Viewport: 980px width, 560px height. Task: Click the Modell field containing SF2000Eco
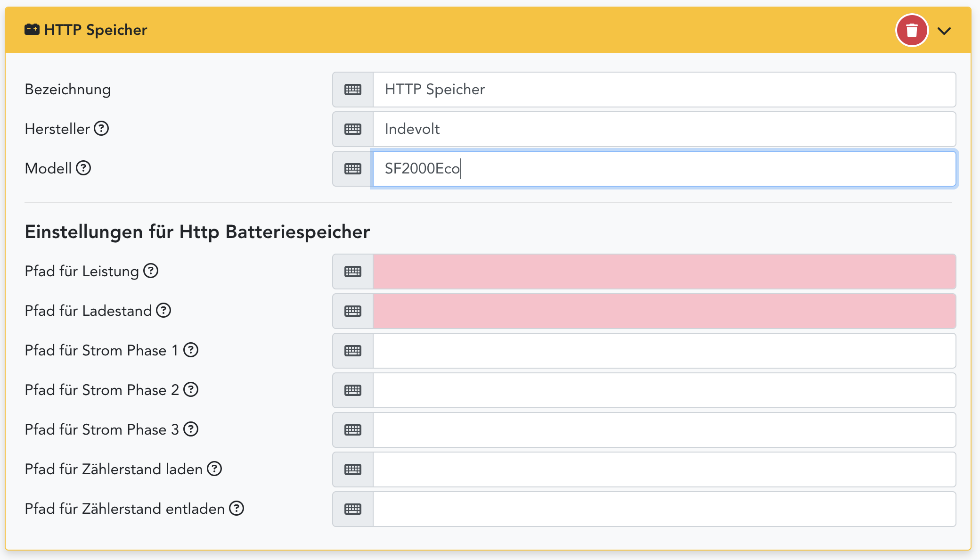point(664,169)
